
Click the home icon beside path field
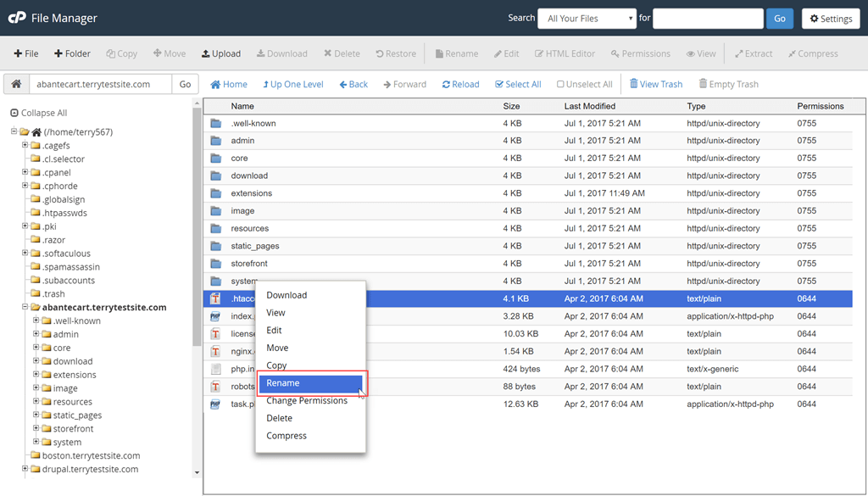pyautogui.click(x=16, y=84)
